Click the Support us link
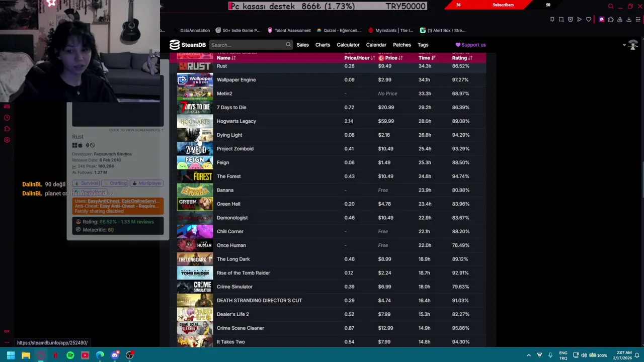 point(471,45)
